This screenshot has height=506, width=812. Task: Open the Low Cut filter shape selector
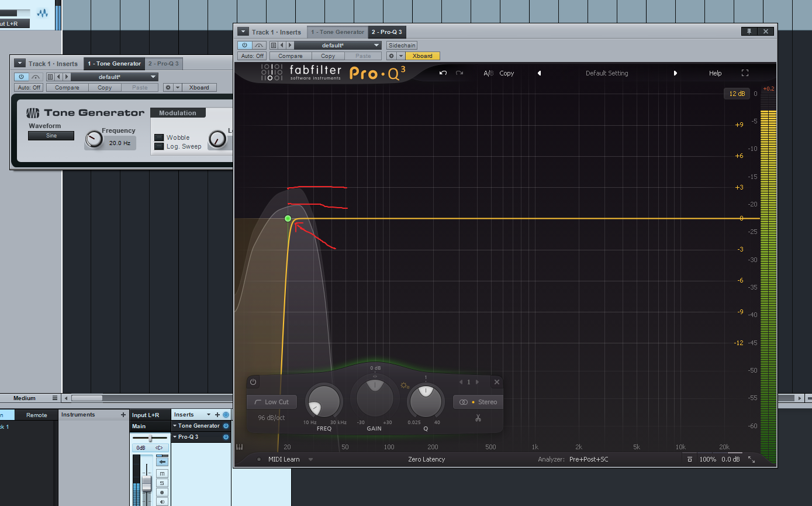[x=272, y=402]
